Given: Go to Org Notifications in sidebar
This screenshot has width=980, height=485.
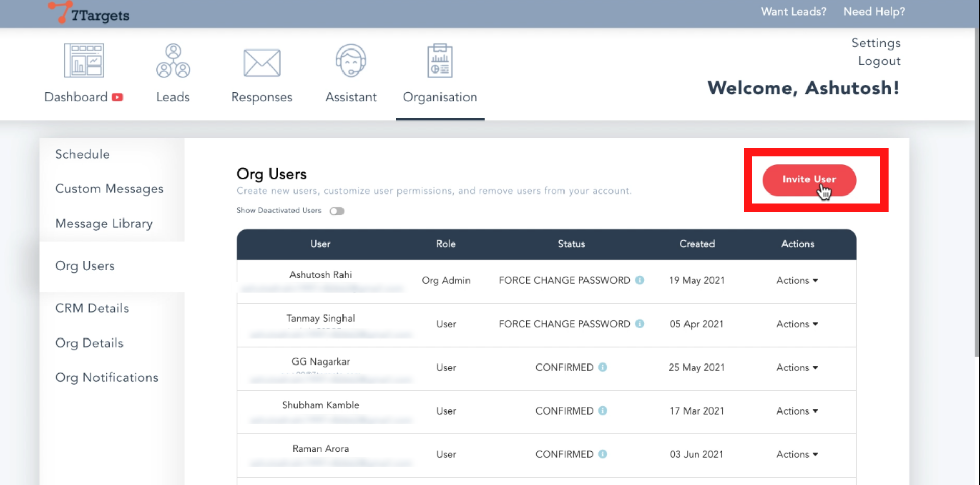Looking at the screenshot, I should 107,377.
